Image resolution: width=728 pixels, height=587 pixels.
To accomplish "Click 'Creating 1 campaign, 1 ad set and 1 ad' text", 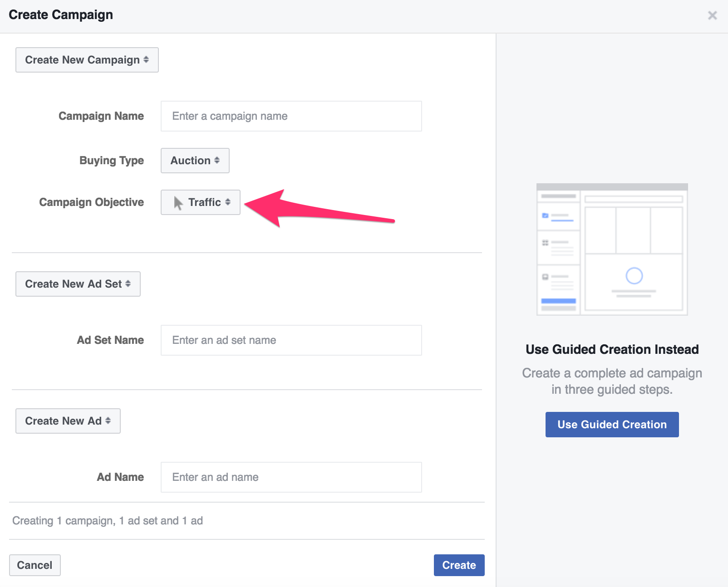I will pos(108,521).
